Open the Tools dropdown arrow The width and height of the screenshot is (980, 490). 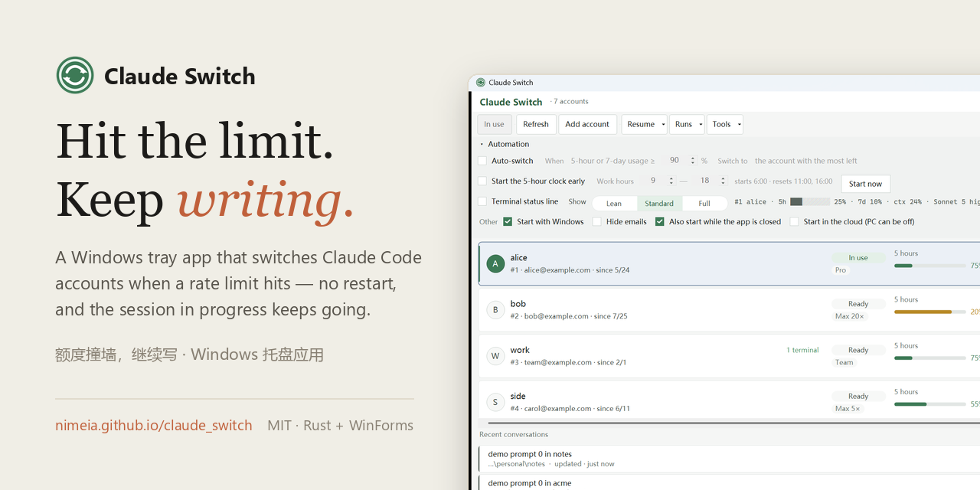pos(740,125)
